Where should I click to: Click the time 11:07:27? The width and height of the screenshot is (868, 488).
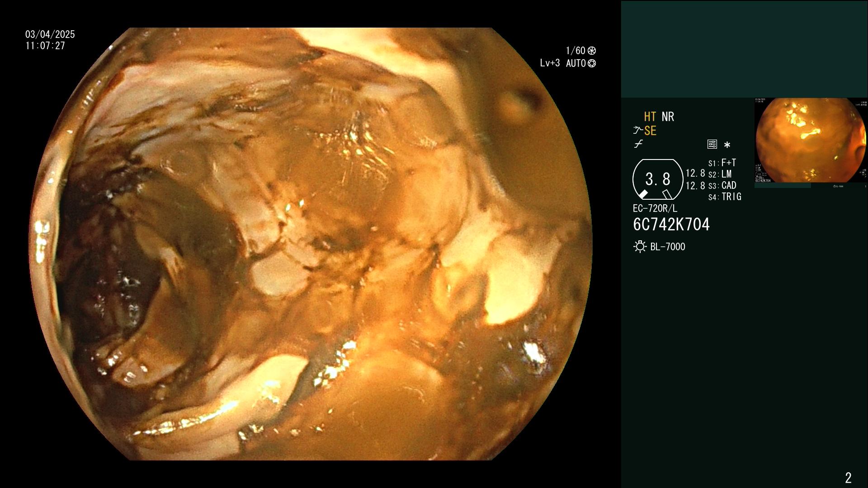click(x=45, y=46)
